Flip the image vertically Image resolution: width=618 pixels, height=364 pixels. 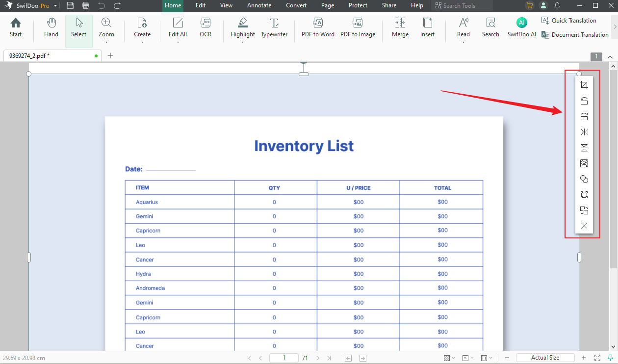click(584, 148)
